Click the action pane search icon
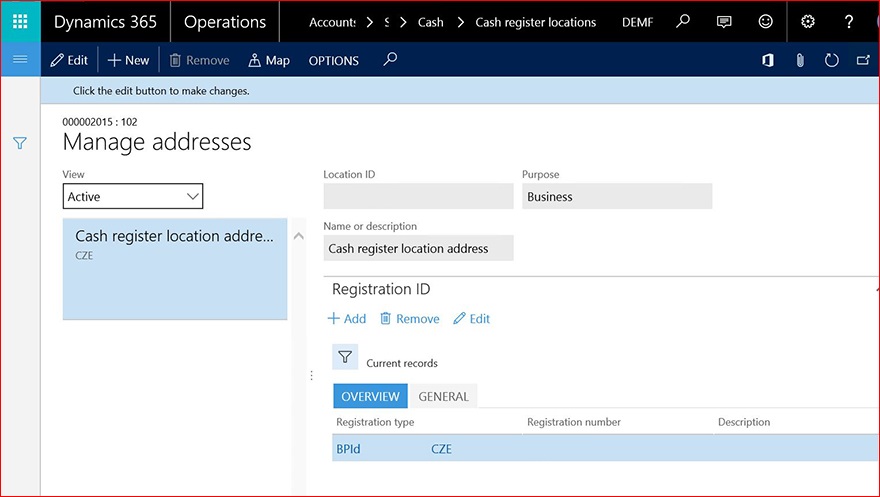This screenshot has width=880, height=497. coord(390,59)
